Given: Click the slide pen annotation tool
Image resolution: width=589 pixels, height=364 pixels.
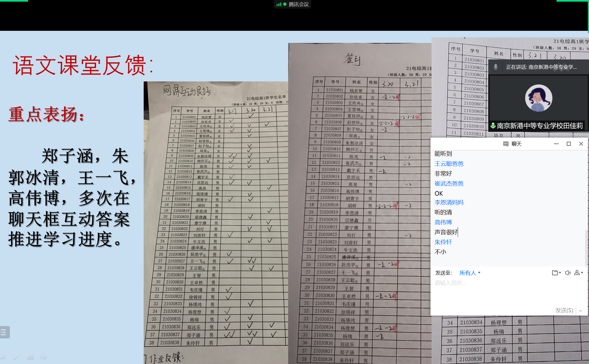Looking at the screenshot, I should (x=16, y=357).
